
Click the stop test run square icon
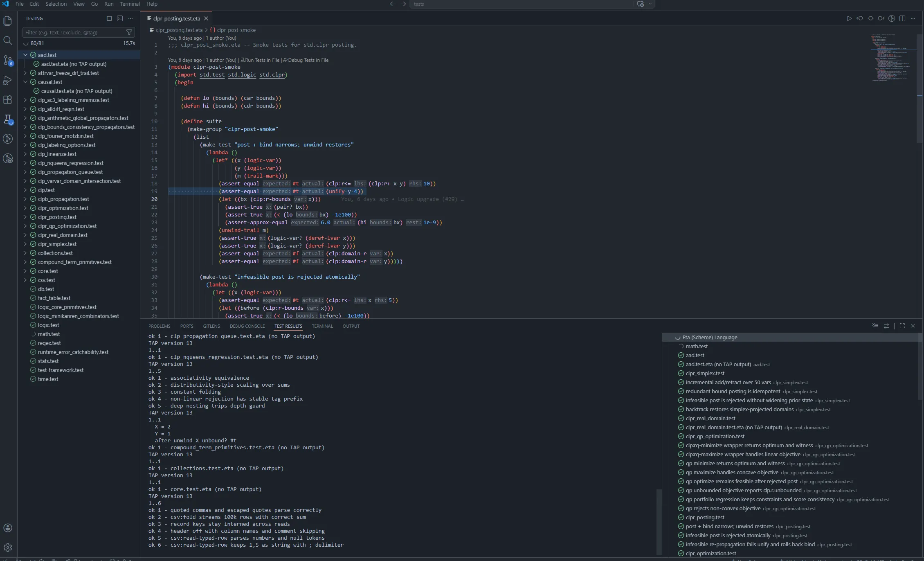tap(109, 18)
